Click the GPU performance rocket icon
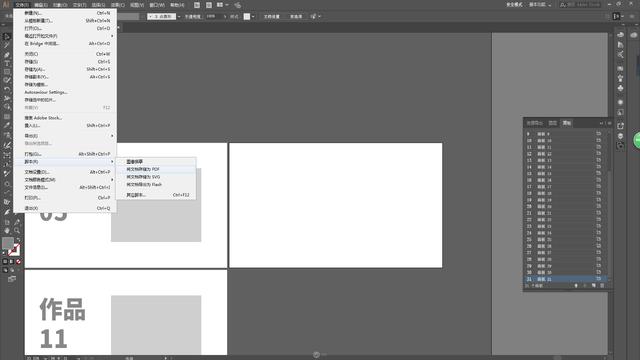 [238, 5]
